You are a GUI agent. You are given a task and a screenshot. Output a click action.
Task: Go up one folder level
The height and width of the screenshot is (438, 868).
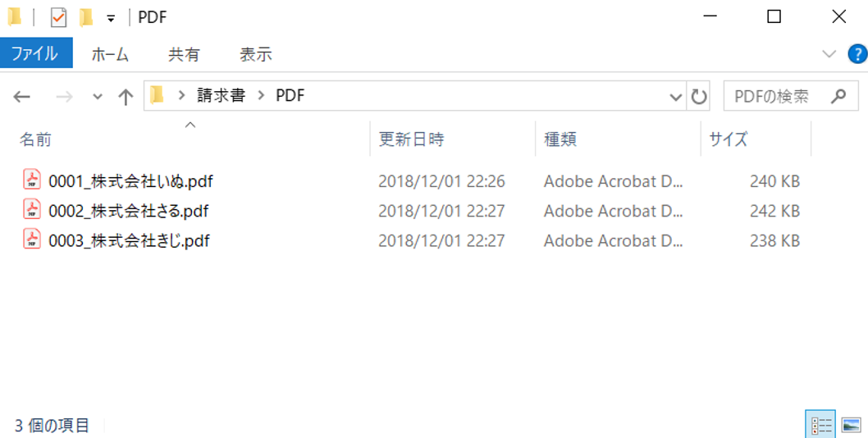pos(125,97)
